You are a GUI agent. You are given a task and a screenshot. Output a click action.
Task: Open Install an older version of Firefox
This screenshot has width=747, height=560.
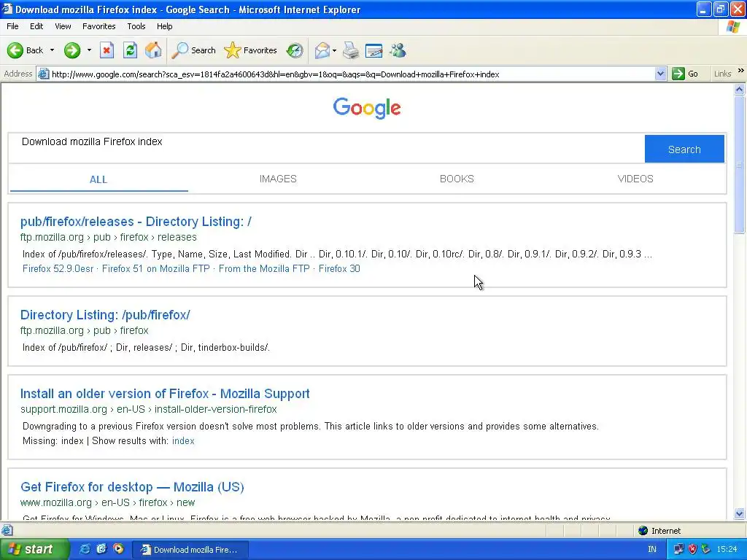click(165, 393)
